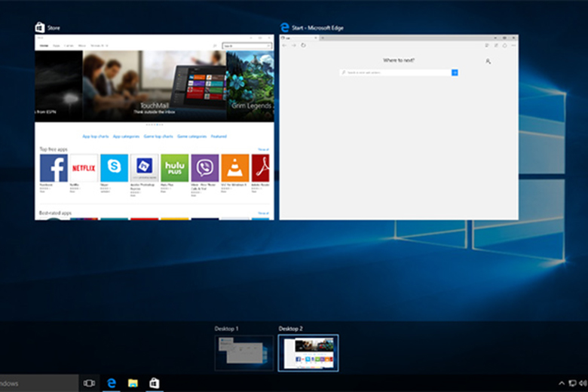The image size is (588, 392).
Task: Open the TouchMail featured banner in Store
Action: [x=155, y=86]
